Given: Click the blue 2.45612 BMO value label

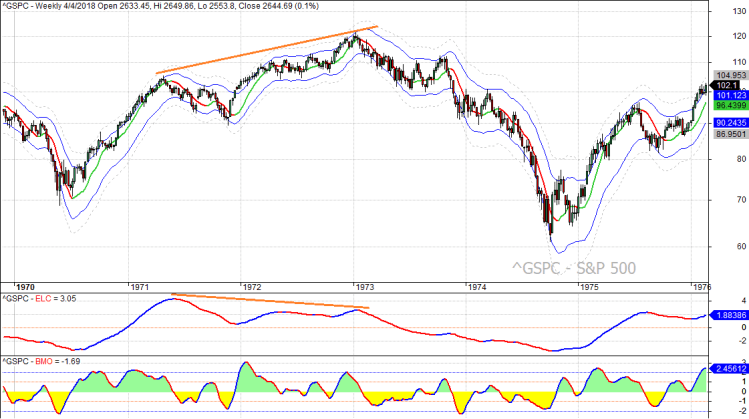Looking at the screenshot, I should [731, 369].
